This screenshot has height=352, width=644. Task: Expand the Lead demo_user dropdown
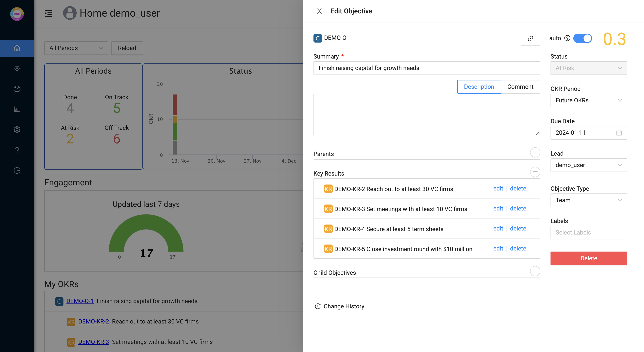(588, 165)
